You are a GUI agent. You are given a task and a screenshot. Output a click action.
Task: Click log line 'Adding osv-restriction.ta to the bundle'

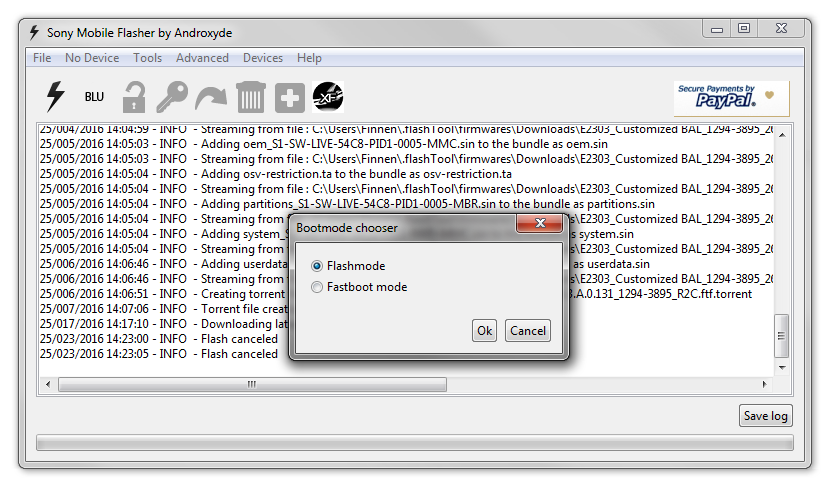[276, 174]
